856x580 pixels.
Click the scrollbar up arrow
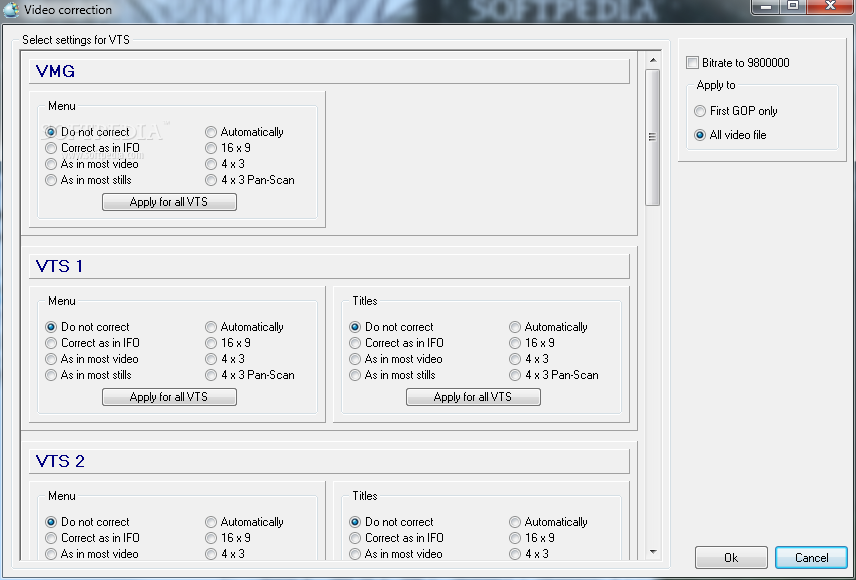[x=653, y=60]
